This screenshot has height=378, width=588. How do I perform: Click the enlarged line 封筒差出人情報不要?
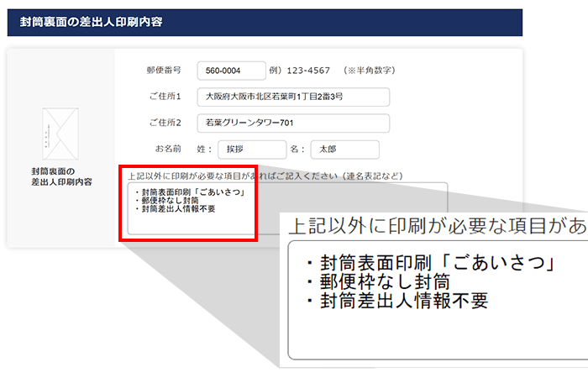click(x=397, y=301)
